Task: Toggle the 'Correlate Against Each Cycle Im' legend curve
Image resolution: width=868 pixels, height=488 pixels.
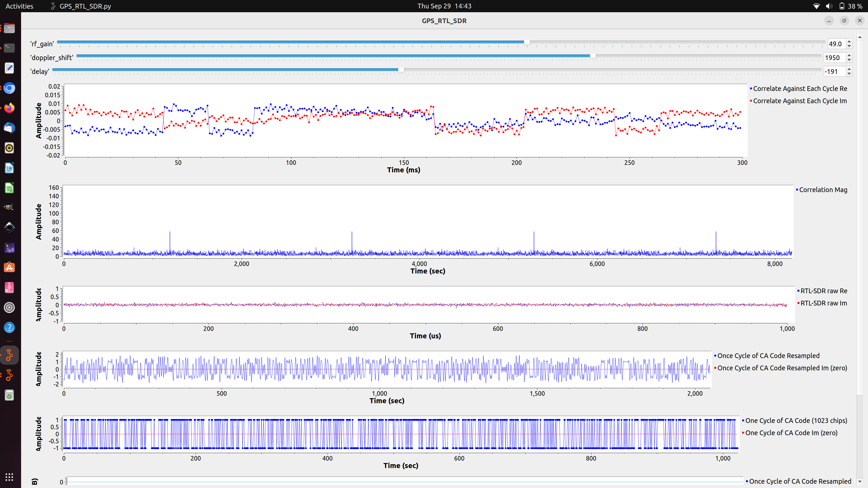Action: 798,101
